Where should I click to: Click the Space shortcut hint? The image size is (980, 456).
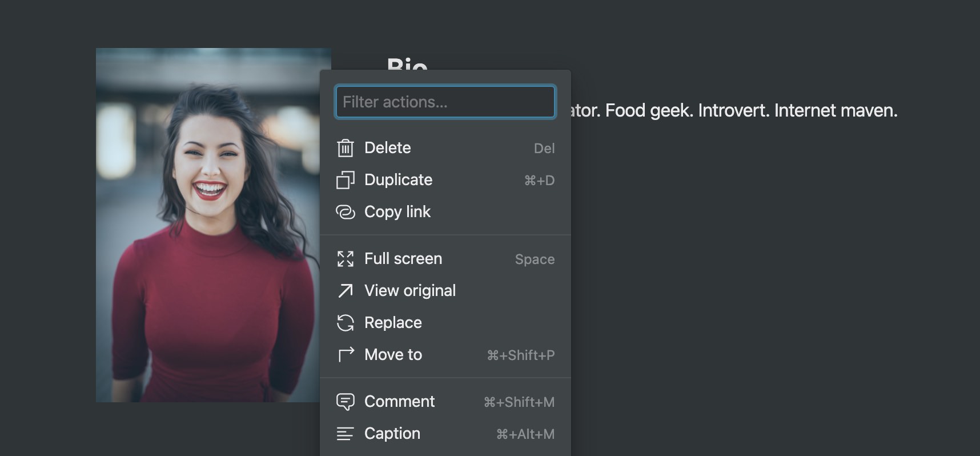pyautogui.click(x=535, y=259)
